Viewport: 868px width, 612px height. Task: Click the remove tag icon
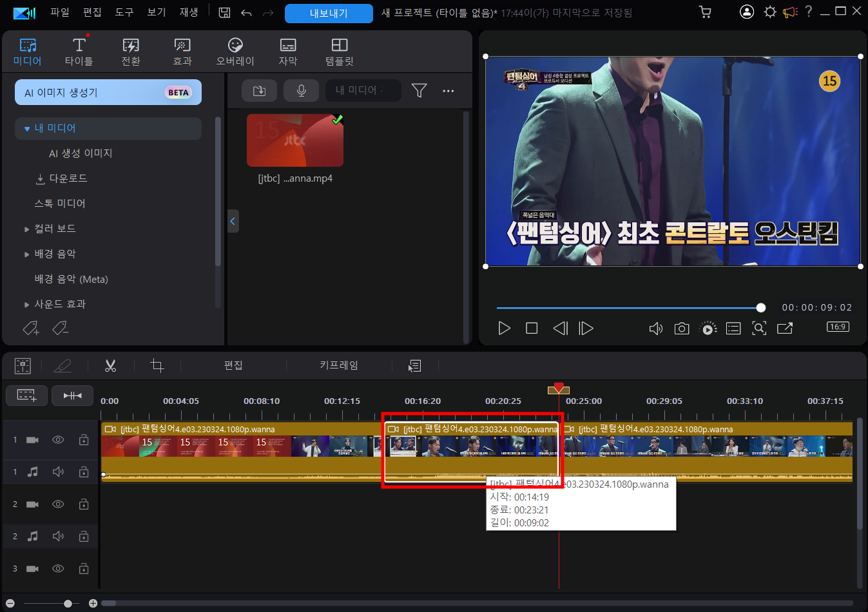click(x=61, y=329)
